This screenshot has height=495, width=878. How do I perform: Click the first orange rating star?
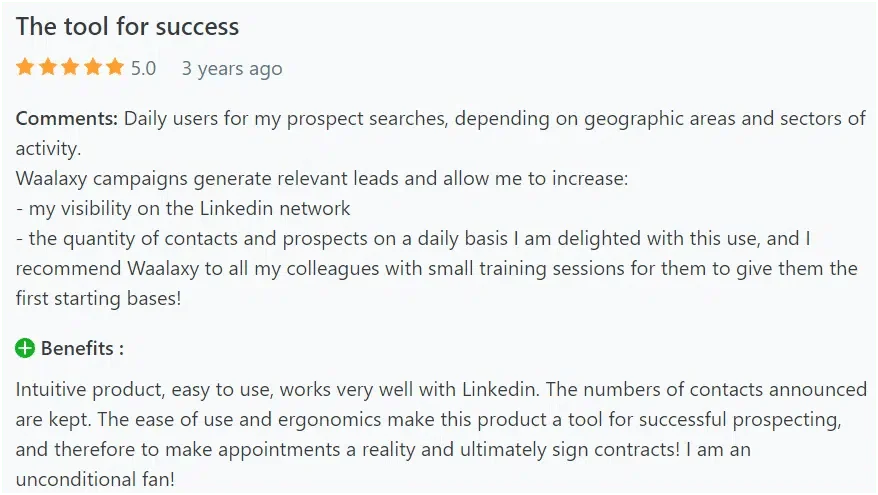pyautogui.click(x=25, y=67)
